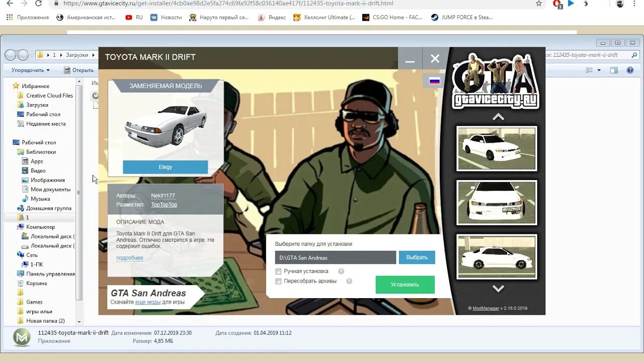The width and height of the screenshot is (644, 362).
Task: Expand breadcrumb arrow after folder 1
Action: pyautogui.click(x=61, y=55)
